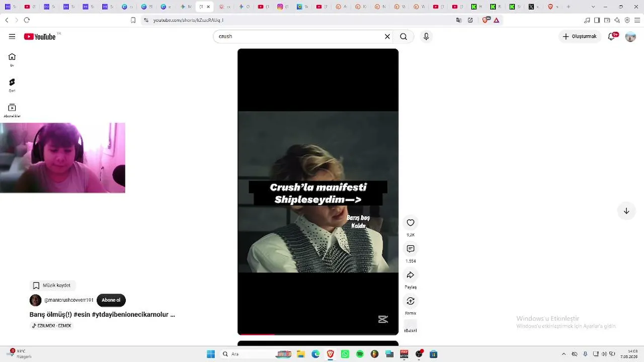Open the Windows Start menu

click(211, 354)
